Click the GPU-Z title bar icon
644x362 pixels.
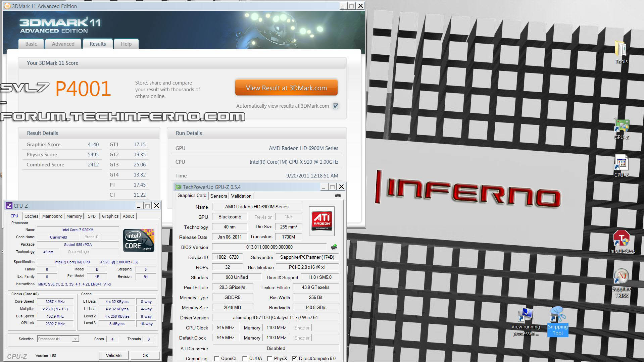[179, 187]
